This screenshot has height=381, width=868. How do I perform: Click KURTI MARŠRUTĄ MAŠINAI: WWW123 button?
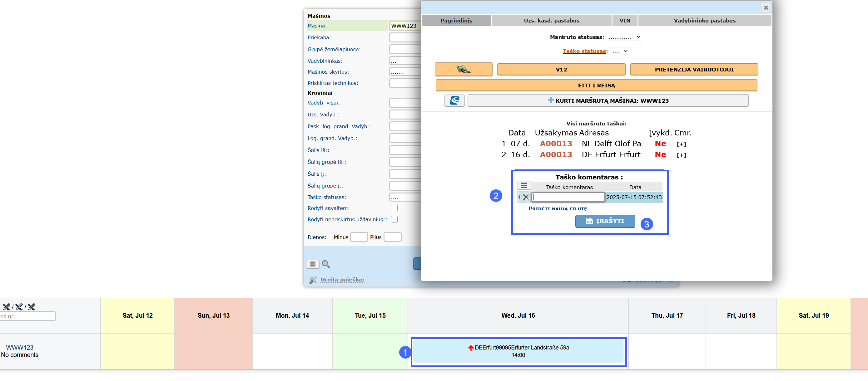[x=608, y=100]
